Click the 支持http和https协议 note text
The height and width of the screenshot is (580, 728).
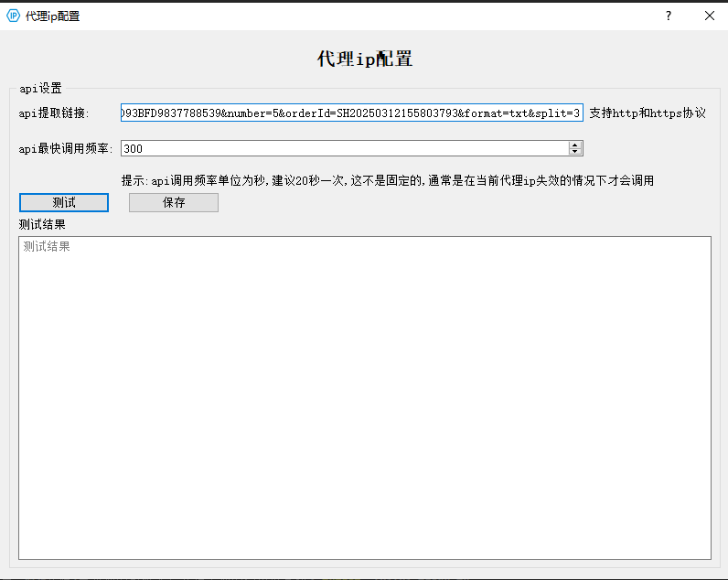click(648, 113)
